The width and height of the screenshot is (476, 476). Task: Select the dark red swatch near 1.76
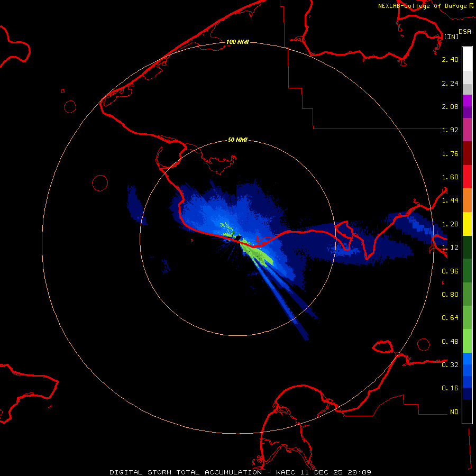click(467, 153)
